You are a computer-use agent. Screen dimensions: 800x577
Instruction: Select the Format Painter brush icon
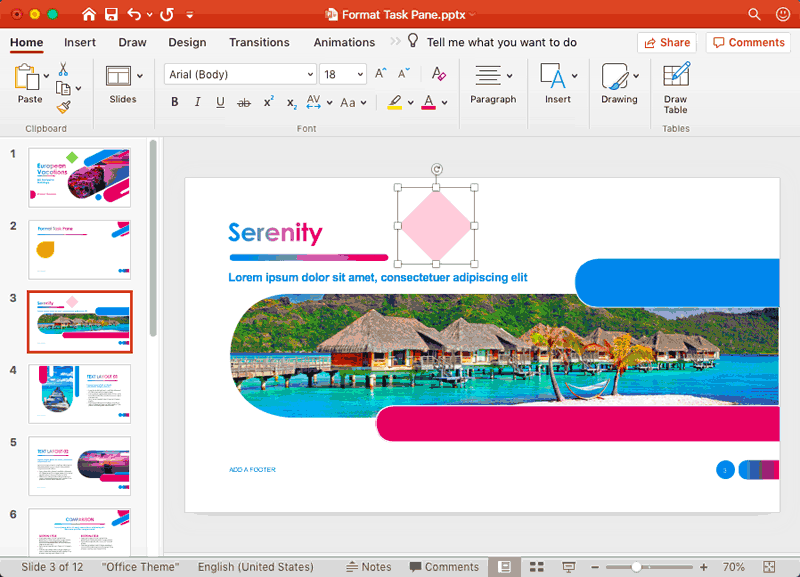(x=63, y=106)
